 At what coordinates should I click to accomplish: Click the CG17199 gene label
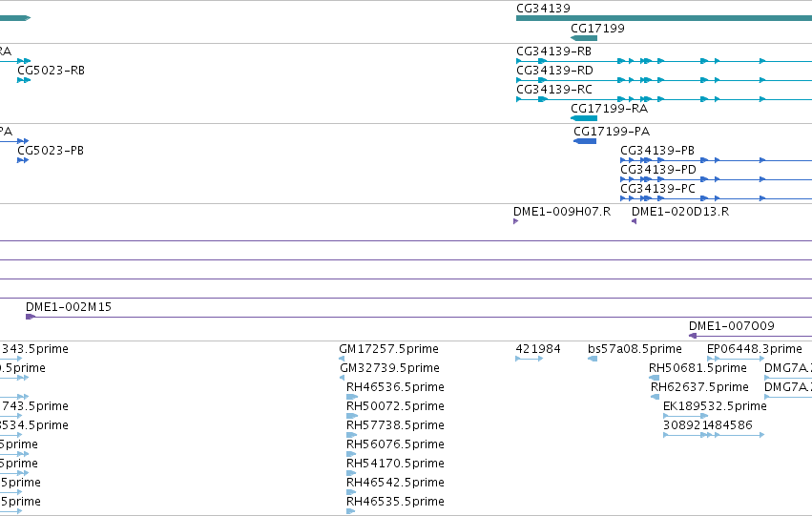[x=597, y=29]
